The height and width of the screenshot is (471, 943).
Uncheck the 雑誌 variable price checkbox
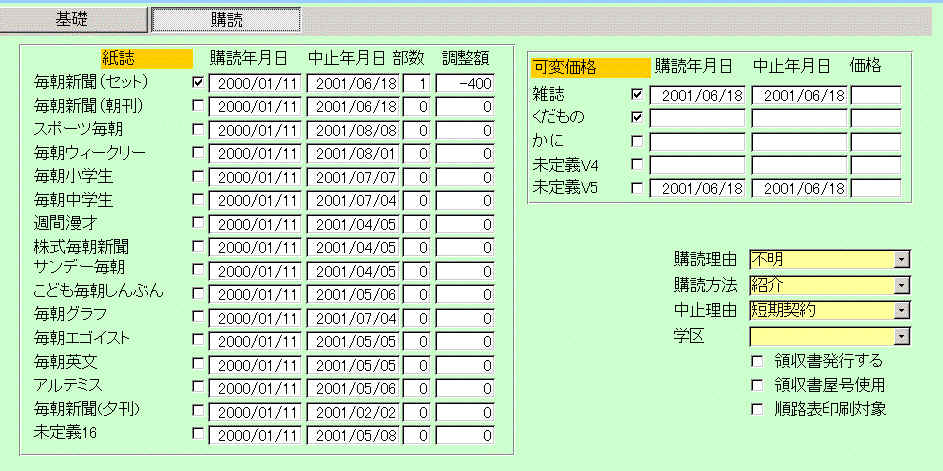click(637, 94)
